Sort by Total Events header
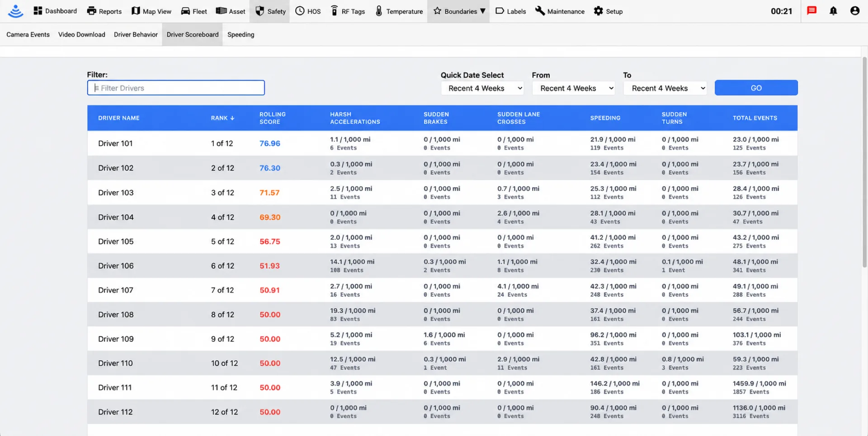868x436 pixels. (755, 118)
